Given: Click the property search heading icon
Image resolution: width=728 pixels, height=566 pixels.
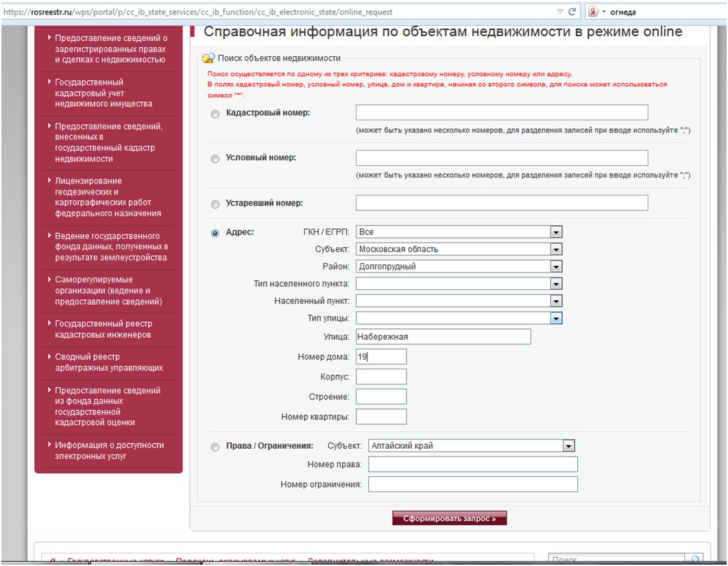Looking at the screenshot, I should (x=208, y=58).
